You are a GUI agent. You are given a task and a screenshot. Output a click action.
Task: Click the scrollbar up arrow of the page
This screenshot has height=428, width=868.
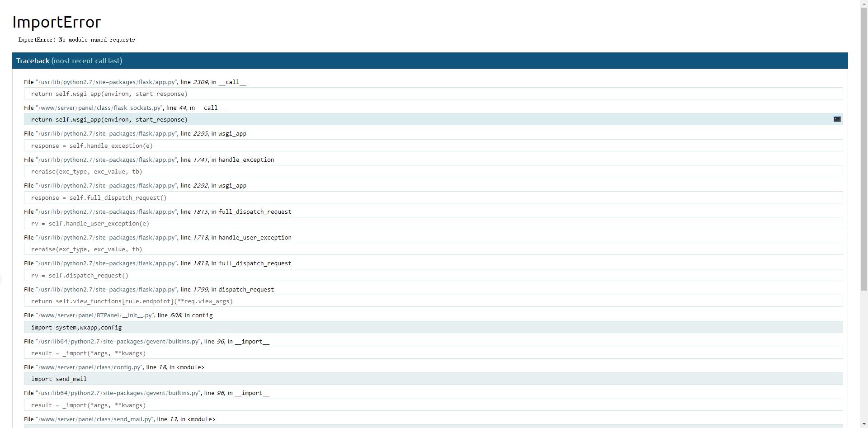pos(864,4)
